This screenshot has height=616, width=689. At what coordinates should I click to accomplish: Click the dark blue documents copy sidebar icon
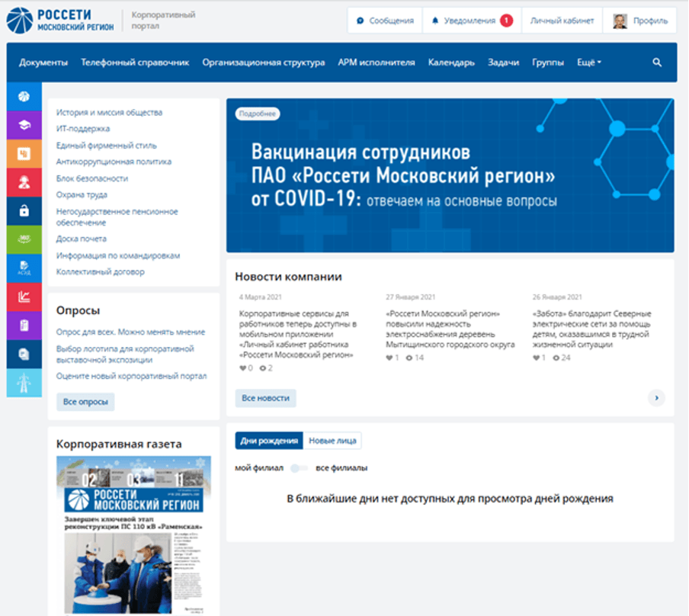click(x=24, y=354)
